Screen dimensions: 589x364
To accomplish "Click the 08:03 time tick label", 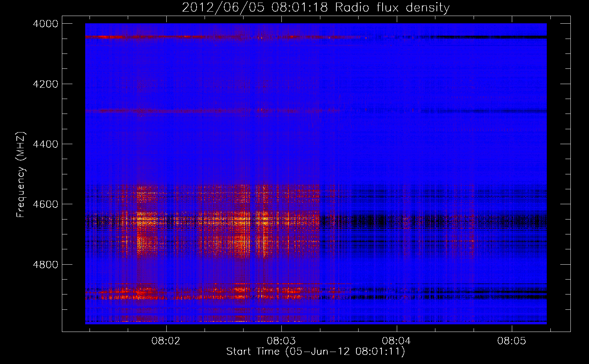I will 281,341.
